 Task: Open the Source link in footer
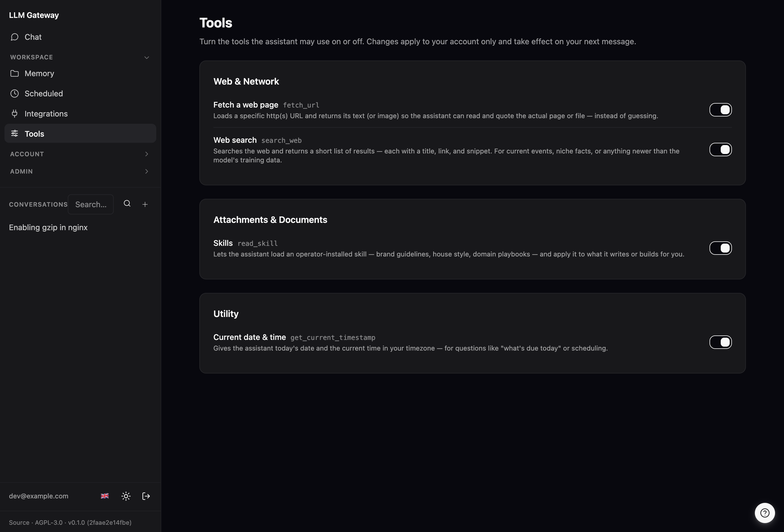pos(19,522)
